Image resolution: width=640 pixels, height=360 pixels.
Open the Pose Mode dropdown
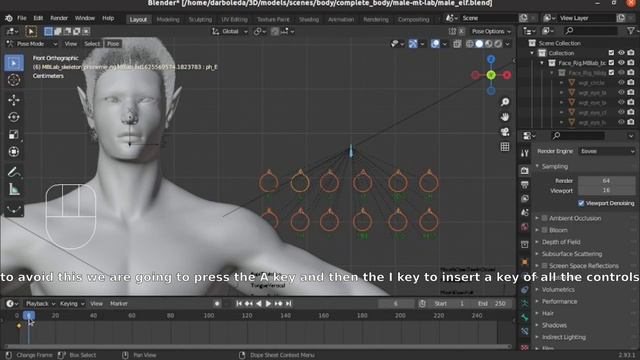(31, 44)
